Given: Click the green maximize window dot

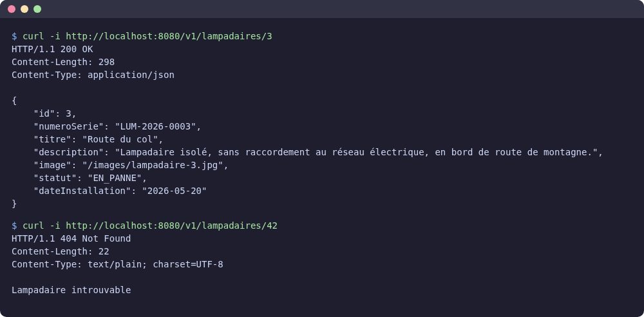Looking at the screenshot, I should [37, 9].
